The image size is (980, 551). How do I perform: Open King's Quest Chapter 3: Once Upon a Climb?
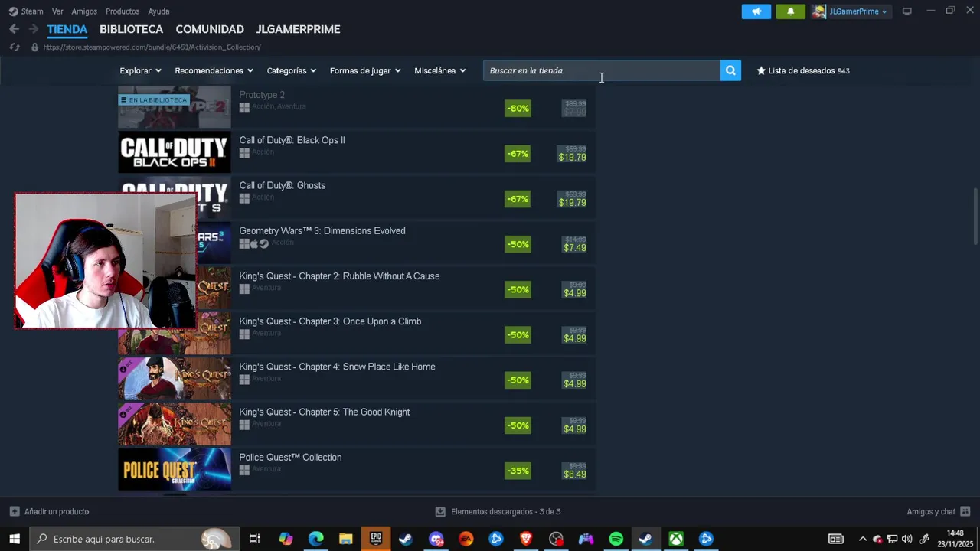(330, 321)
